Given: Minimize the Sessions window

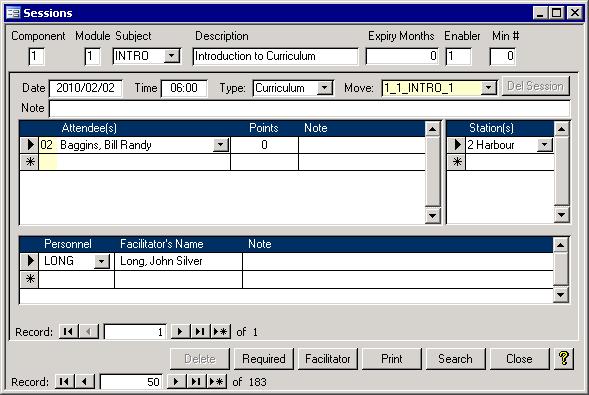Looking at the screenshot, I should click(540, 13).
